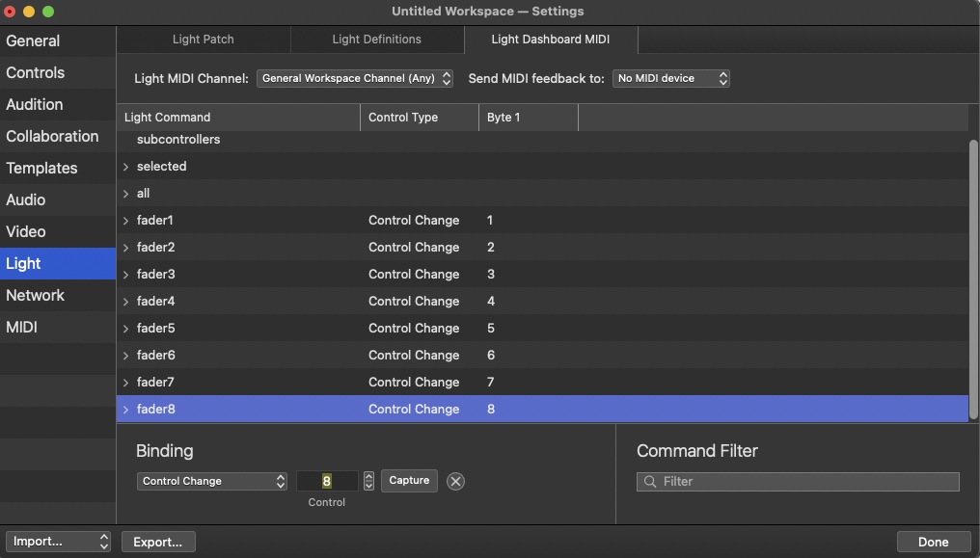Clear binding with the circled X icon
This screenshot has height=558, width=980.
click(x=455, y=481)
